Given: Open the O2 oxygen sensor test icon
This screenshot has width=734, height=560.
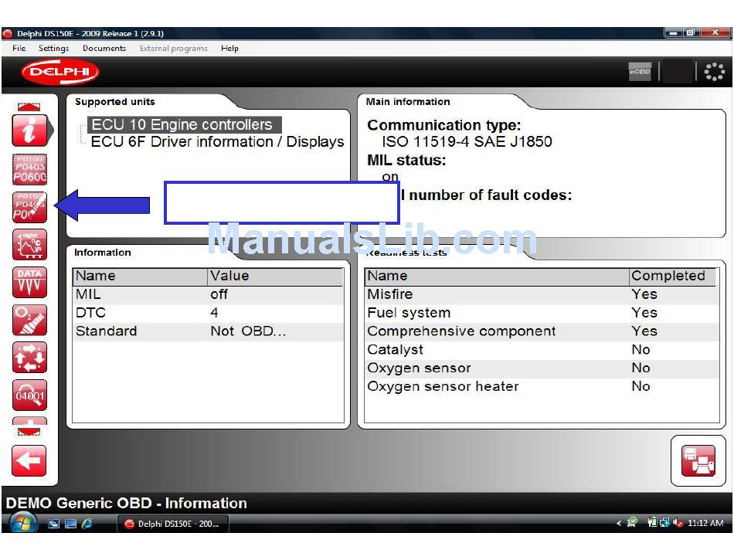Looking at the screenshot, I should (x=29, y=320).
